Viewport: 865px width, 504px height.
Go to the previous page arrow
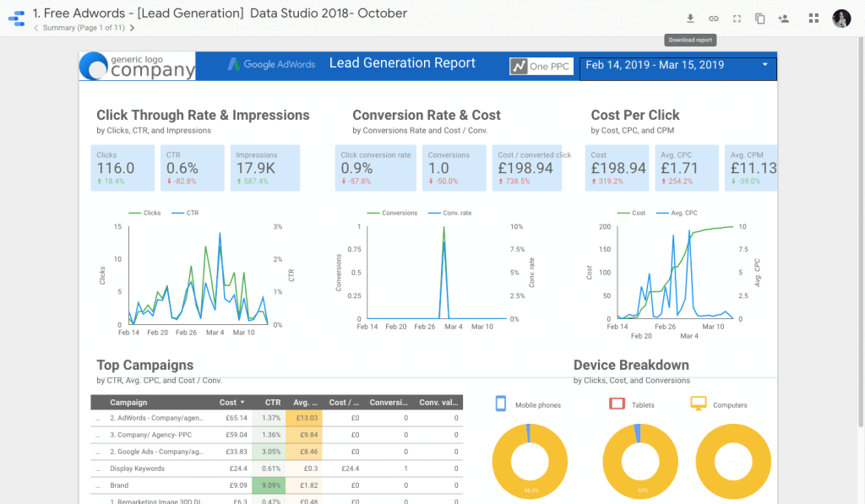[x=35, y=28]
